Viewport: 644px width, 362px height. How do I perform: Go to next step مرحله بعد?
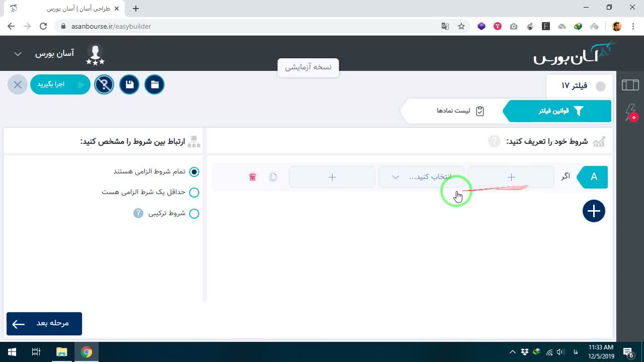point(44,323)
